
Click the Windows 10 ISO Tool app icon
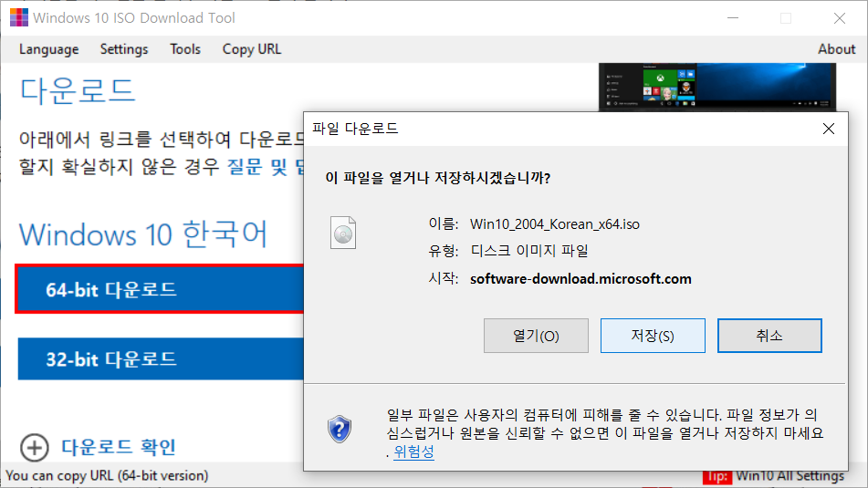(x=19, y=17)
